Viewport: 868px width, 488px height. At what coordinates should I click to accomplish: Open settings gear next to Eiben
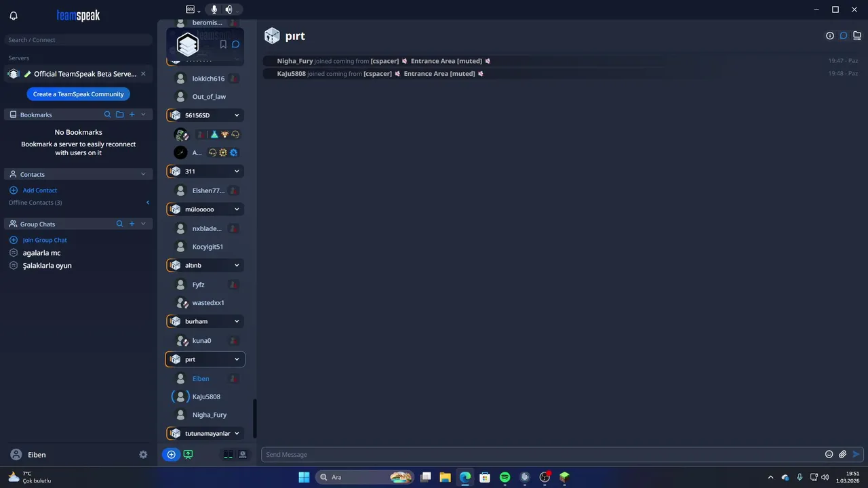143,455
